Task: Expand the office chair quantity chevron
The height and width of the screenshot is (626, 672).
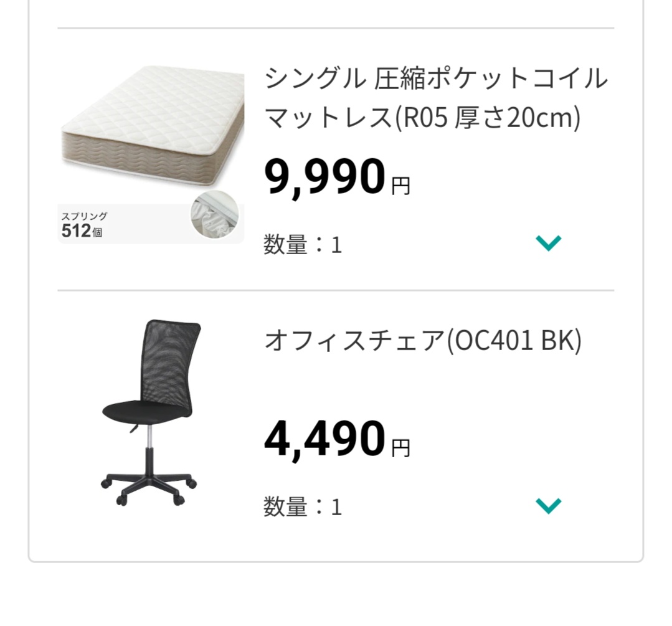Action: (548, 506)
